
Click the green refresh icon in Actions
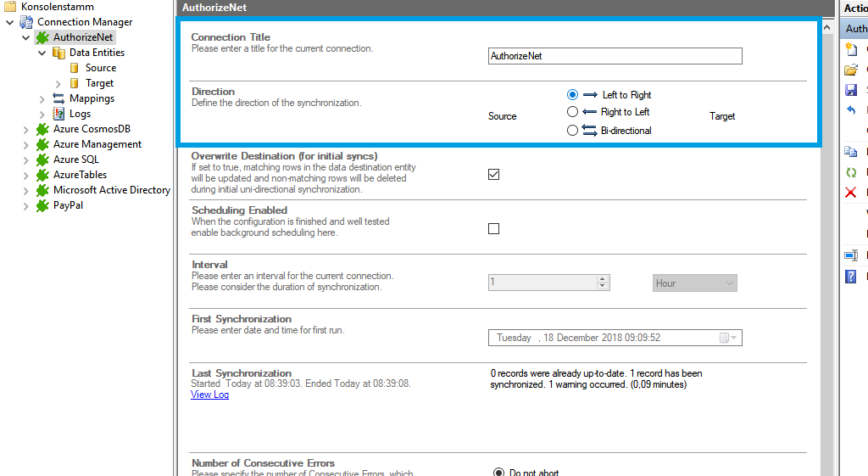click(851, 172)
